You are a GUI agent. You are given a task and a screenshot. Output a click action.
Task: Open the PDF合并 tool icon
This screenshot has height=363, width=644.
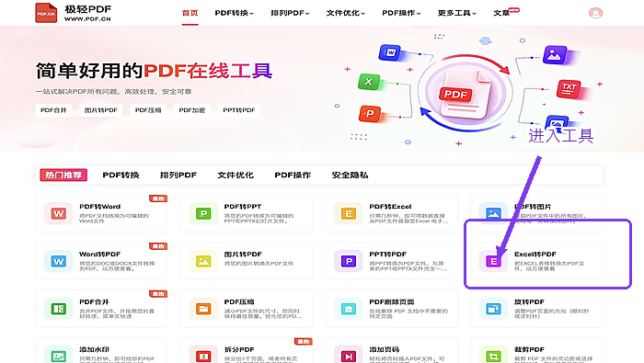(58, 309)
